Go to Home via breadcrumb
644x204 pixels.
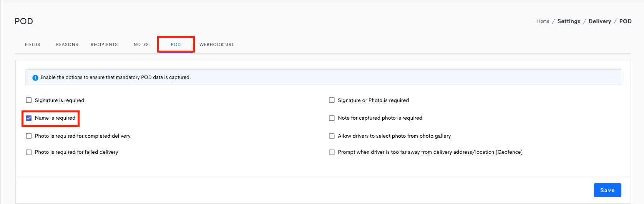(x=543, y=21)
